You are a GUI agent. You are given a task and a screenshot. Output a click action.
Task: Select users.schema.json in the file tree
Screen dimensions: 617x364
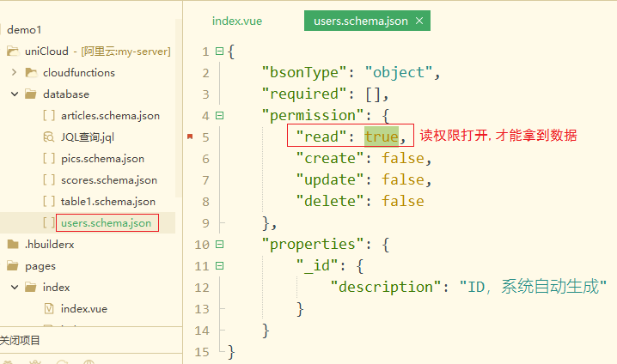coord(106,223)
